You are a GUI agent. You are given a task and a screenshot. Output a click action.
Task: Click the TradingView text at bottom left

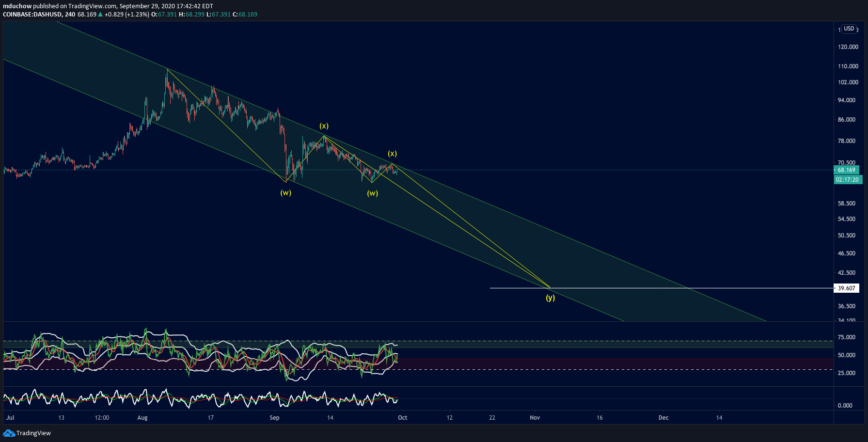tap(33, 433)
